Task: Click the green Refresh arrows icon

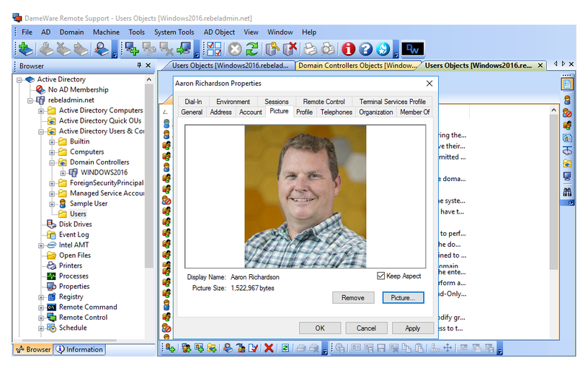Action: coord(252,49)
